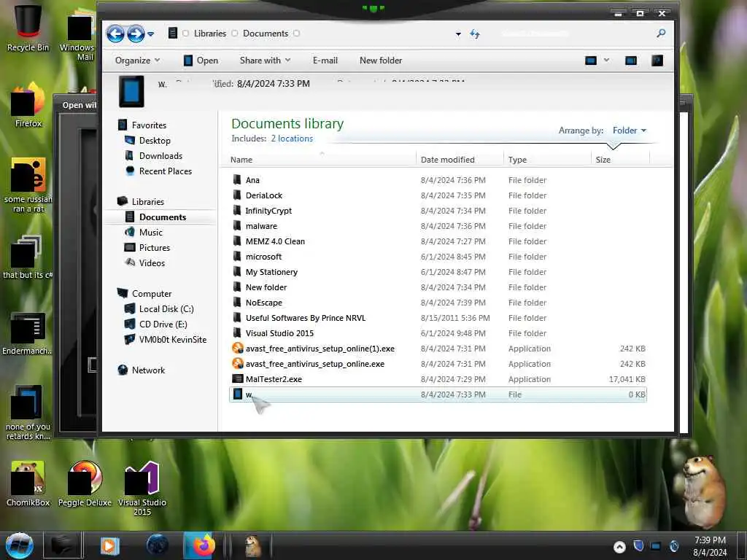Open ChomikBox desktop icon
The height and width of the screenshot is (560, 747).
click(x=28, y=483)
